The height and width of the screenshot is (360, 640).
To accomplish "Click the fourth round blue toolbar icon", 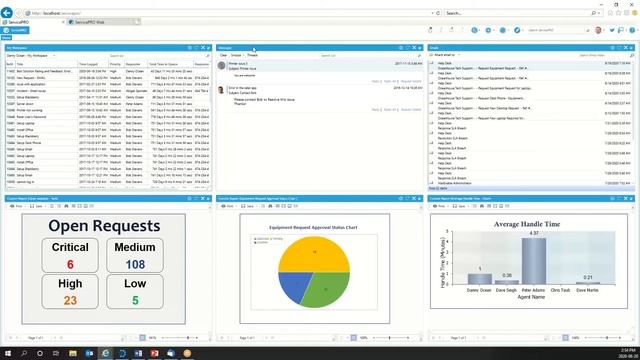I will pyautogui.click(x=517, y=30).
